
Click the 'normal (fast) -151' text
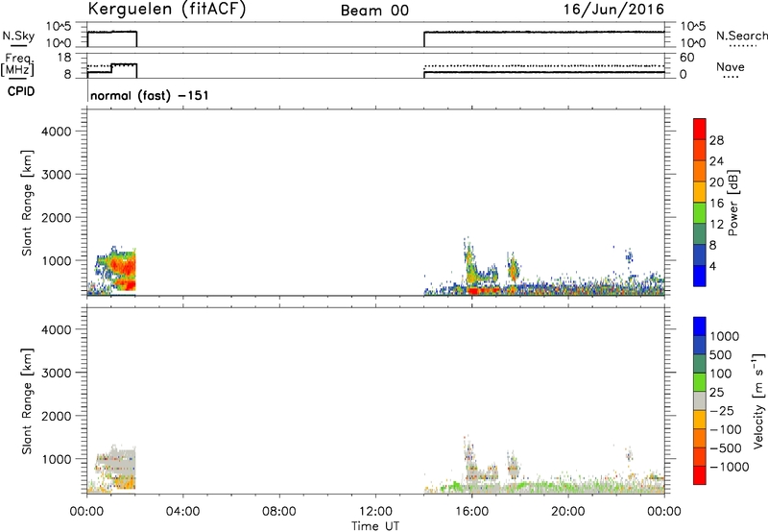(x=150, y=95)
